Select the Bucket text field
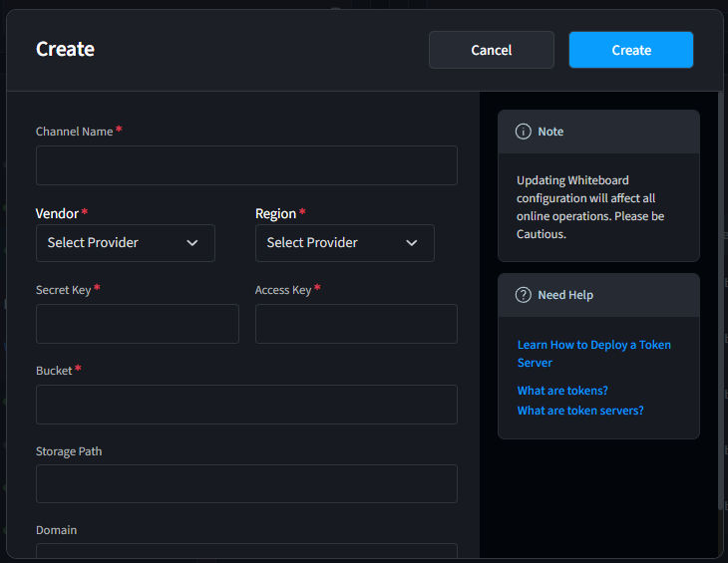Viewport: 728px width, 563px height. 246,405
